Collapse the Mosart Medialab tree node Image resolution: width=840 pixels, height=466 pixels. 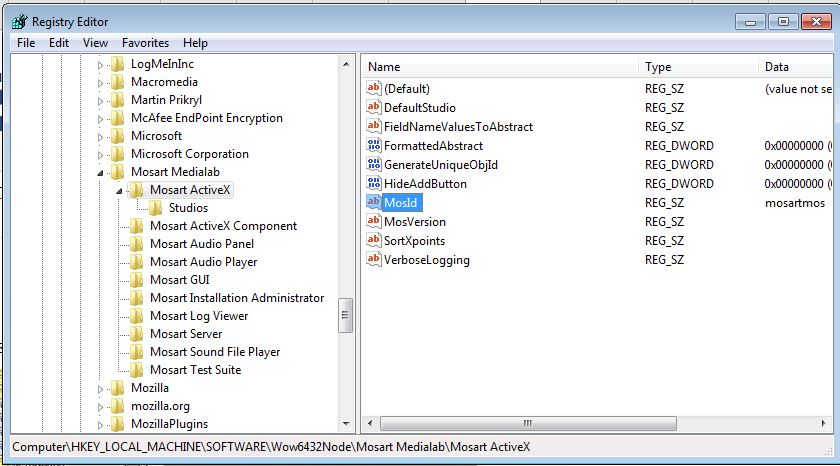(x=101, y=172)
